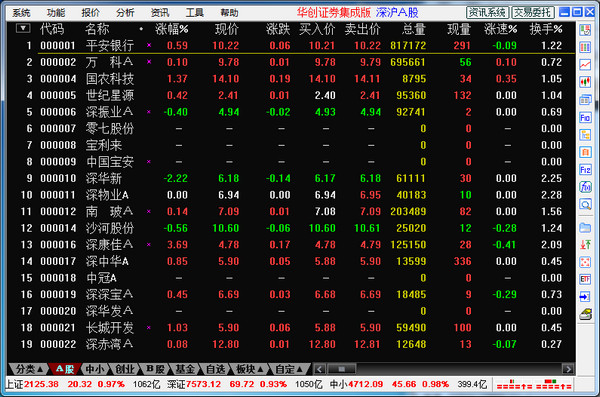The width and height of the screenshot is (600, 397).
Task: Open the fx formula icon
Action: 585,187
